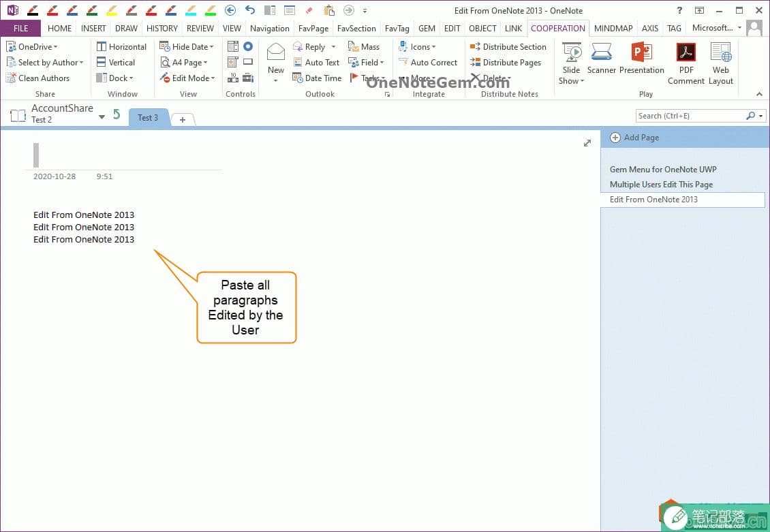Open the PowerPoint Presentation tool
The image size is (770, 532).
[642, 59]
